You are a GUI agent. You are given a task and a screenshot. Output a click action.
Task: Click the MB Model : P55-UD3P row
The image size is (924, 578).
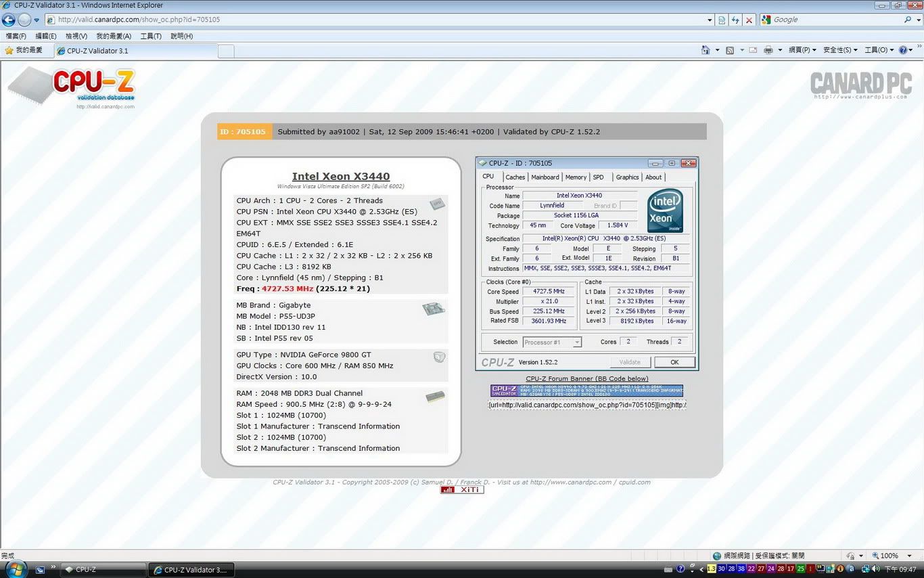point(276,316)
